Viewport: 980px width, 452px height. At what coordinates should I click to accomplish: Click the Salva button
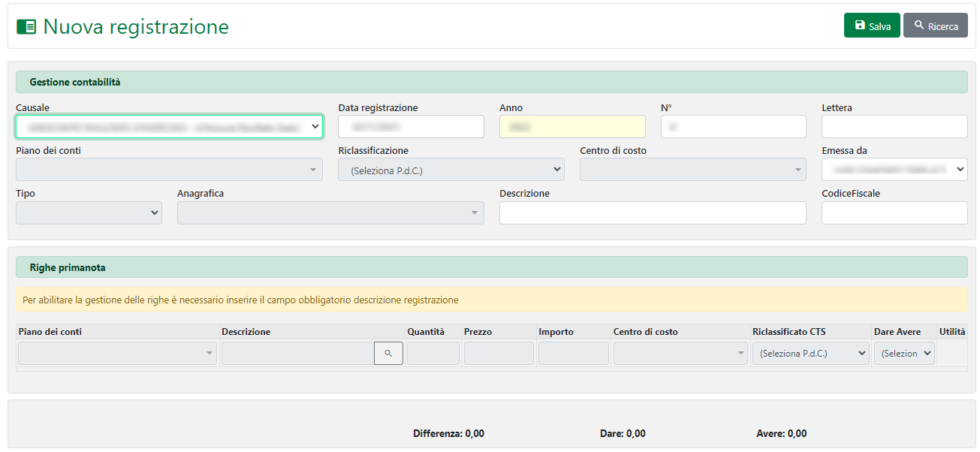(x=871, y=26)
